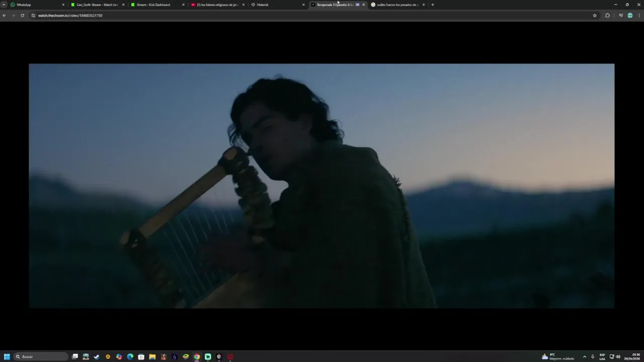Close the Historial tab
Image resolution: width=644 pixels, height=362 pixels.
(x=303, y=5)
